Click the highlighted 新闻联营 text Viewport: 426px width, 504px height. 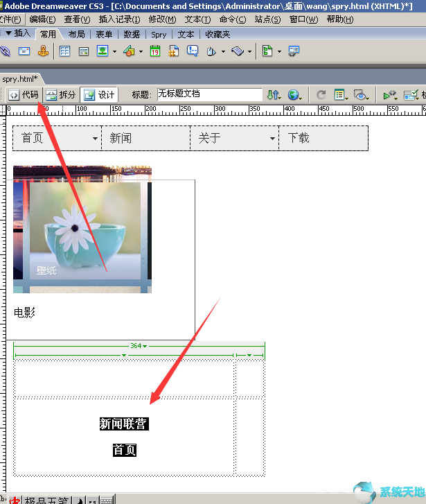[124, 424]
